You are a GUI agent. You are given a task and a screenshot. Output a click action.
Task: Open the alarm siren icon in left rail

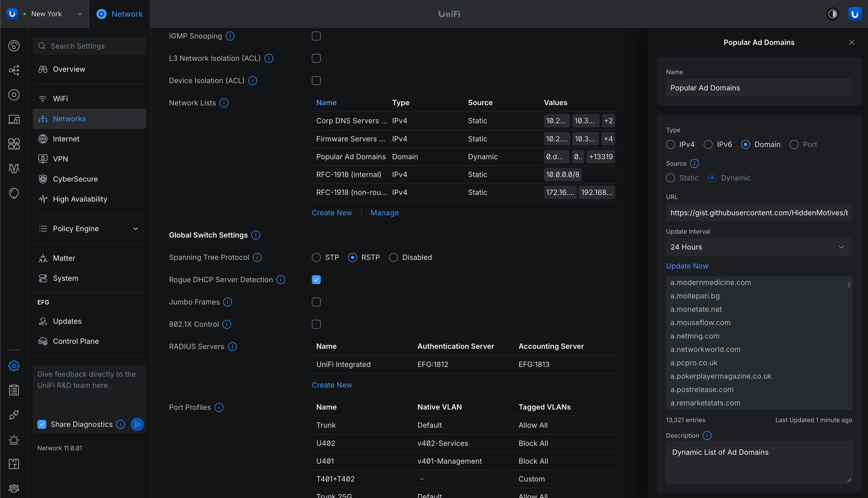(x=14, y=439)
